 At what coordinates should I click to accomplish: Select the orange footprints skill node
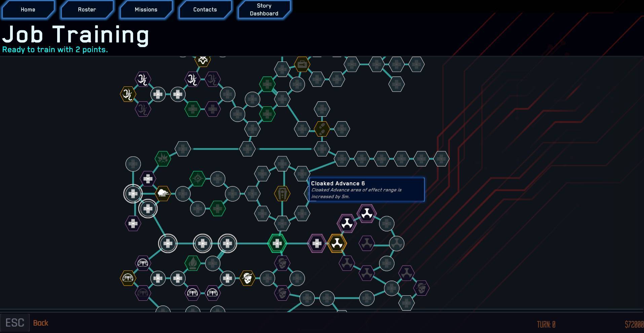(322, 129)
